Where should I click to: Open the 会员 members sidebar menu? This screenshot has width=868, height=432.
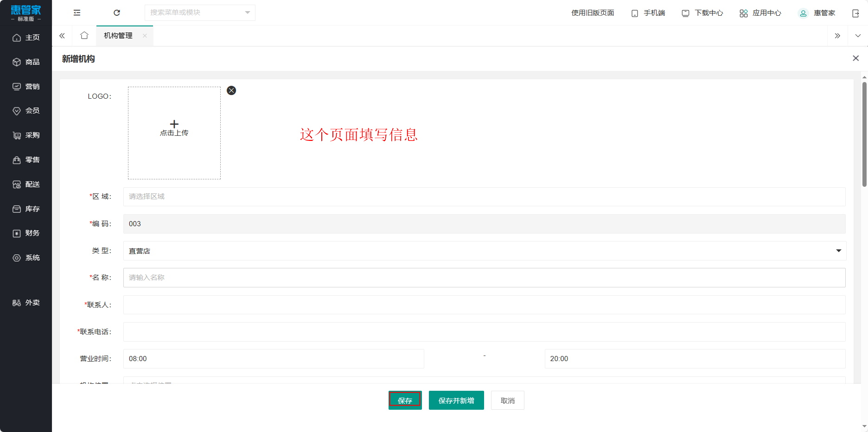26,111
